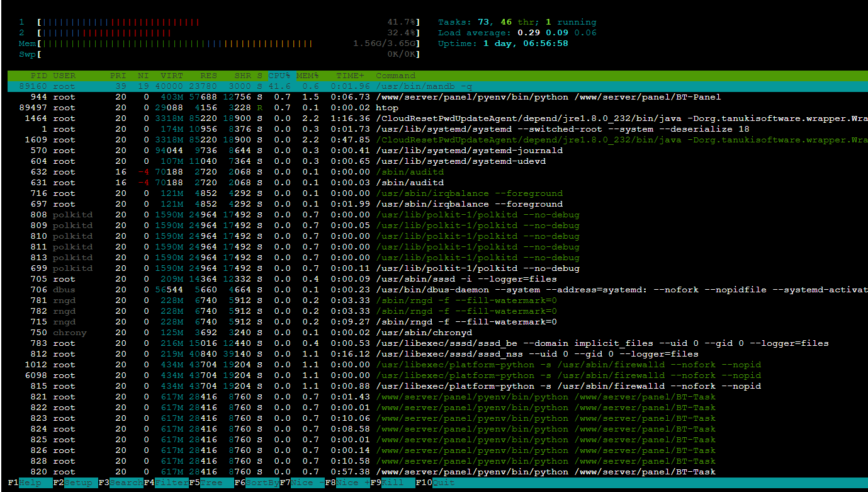Click F7 Nice - to lower niceness

tap(302, 483)
